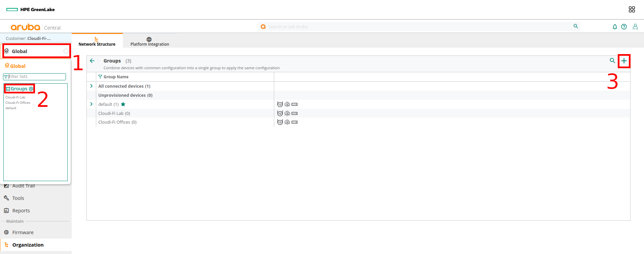
Task: Click the Organization hierarchy icon in sidebar
Action: pos(6,245)
